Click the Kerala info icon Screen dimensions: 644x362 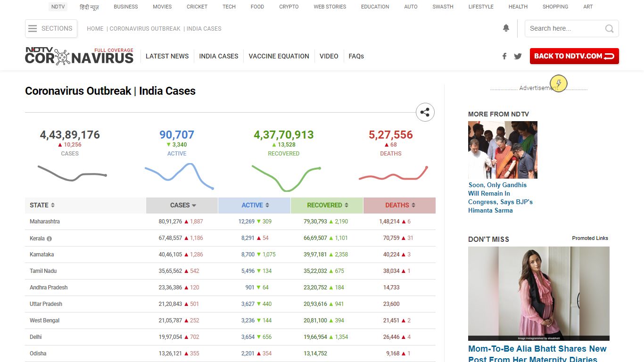(50, 239)
